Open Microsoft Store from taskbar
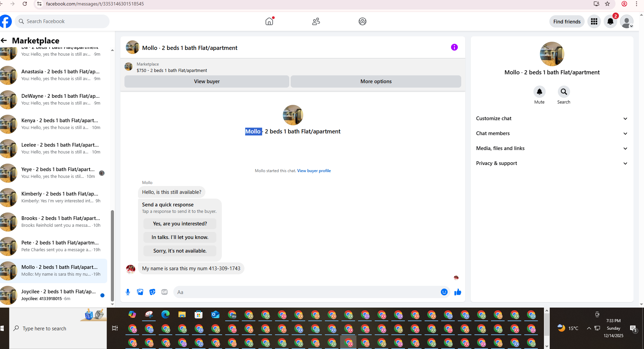The height and width of the screenshot is (349, 644). click(x=199, y=315)
